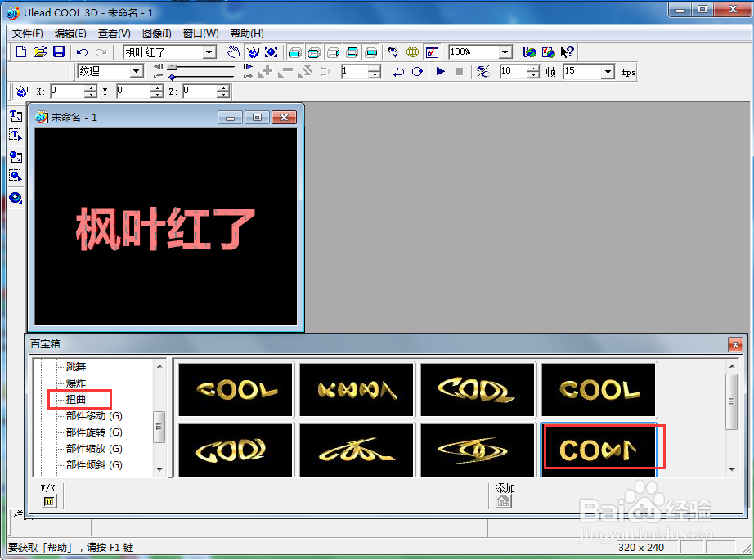Click the Edit graphic tool in left toolbar
Viewport: 754px width, 560px height.
click(x=16, y=176)
